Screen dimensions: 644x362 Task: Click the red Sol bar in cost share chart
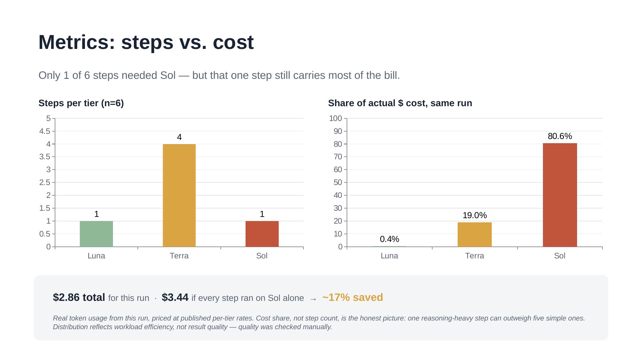click(x=560, y=195)
